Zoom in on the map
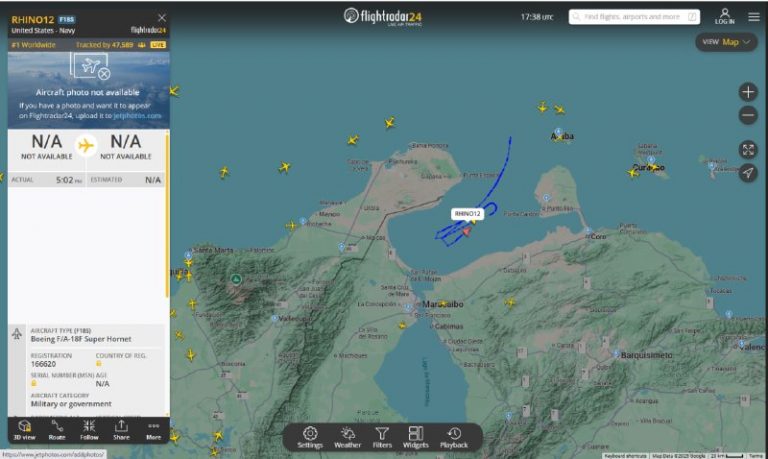Screen dimensions: 768x459 pyautogui.click(x=748, y=92)
